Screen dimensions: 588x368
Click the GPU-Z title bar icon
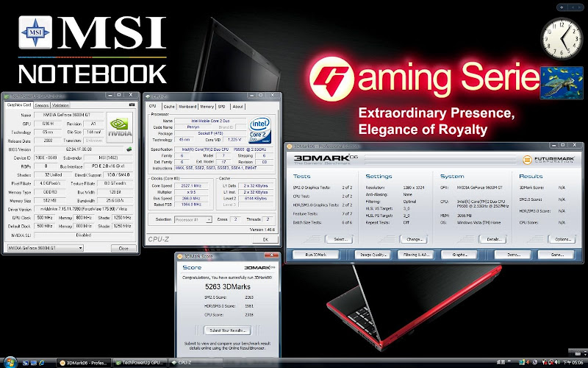click(x=7, y=96)
